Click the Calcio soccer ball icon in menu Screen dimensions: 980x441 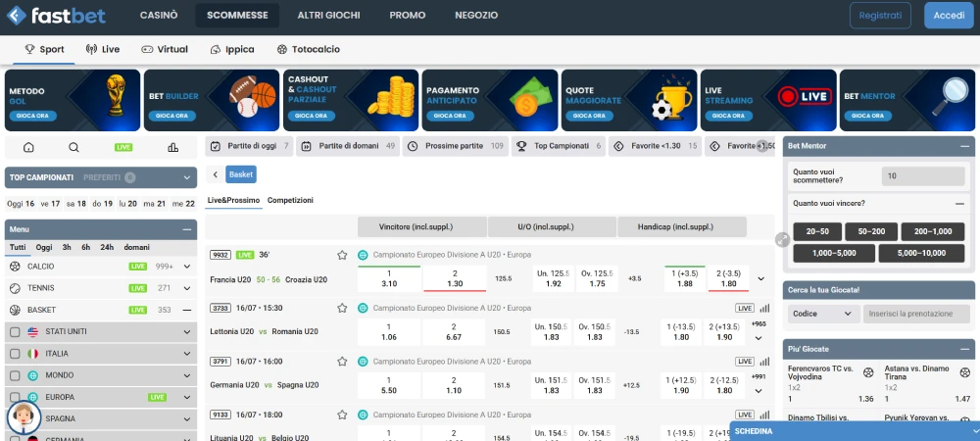click(15, 267)
